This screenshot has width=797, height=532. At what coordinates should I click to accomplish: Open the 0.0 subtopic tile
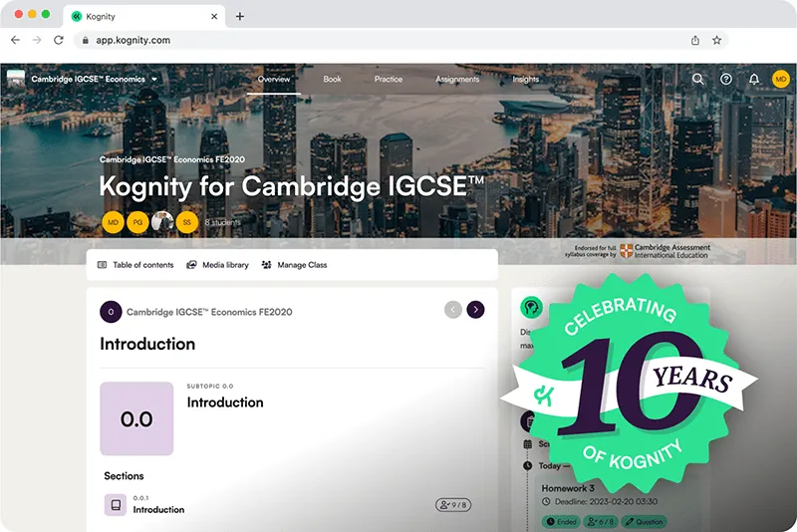[136, 418]
